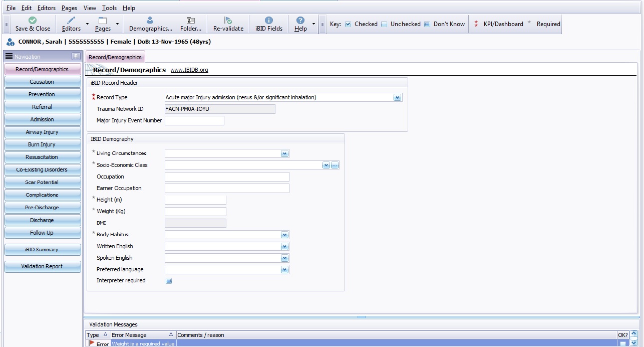644x347 pixels.
Task: Click the Save & Close toolbar icon
Action: [x=33, y=21]
